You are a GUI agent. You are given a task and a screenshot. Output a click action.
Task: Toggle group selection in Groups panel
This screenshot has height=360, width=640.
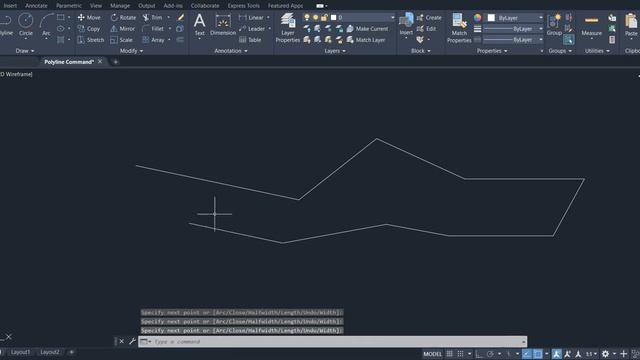tap(569, 40)
